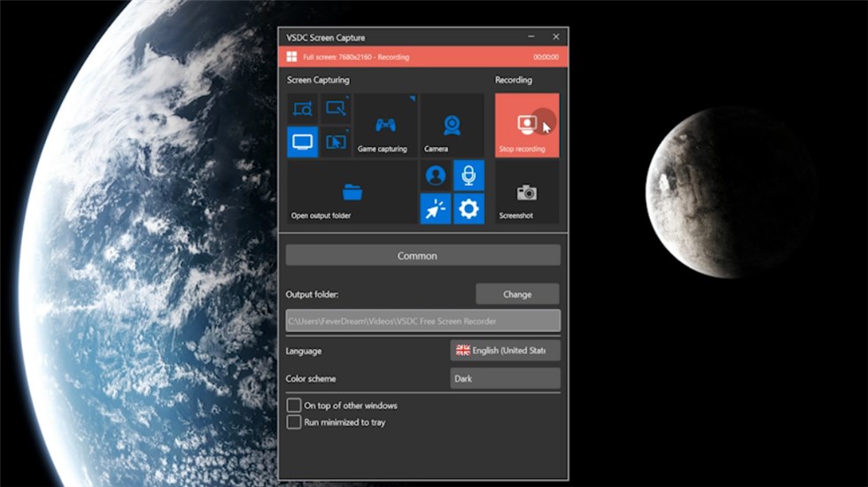The width and height of the screenshot is (868, 487).
Task: Toggle the mouse click highlight icon
Action: (436, 209)
